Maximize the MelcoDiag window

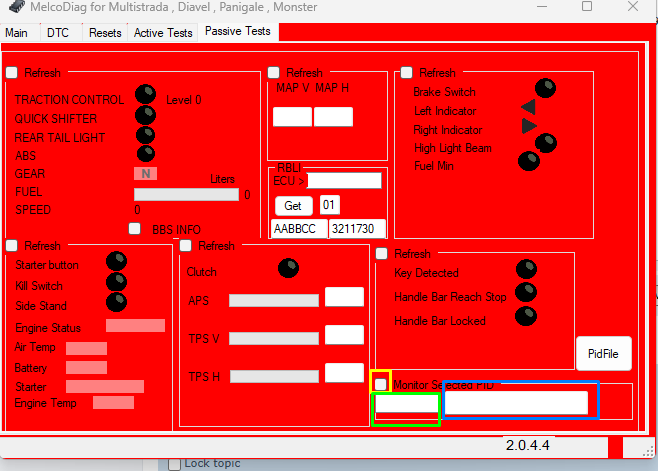(x=587, y=6)
